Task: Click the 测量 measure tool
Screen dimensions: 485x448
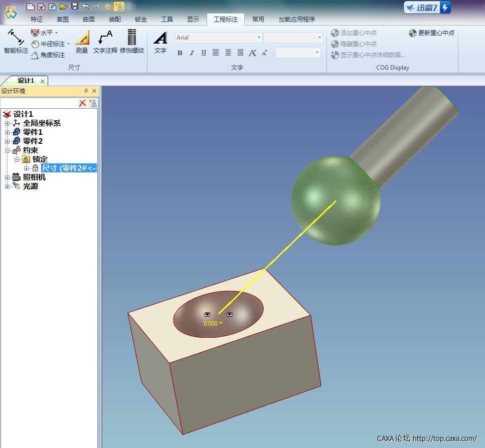Action: pyautogui.click(x=82, y=42)
